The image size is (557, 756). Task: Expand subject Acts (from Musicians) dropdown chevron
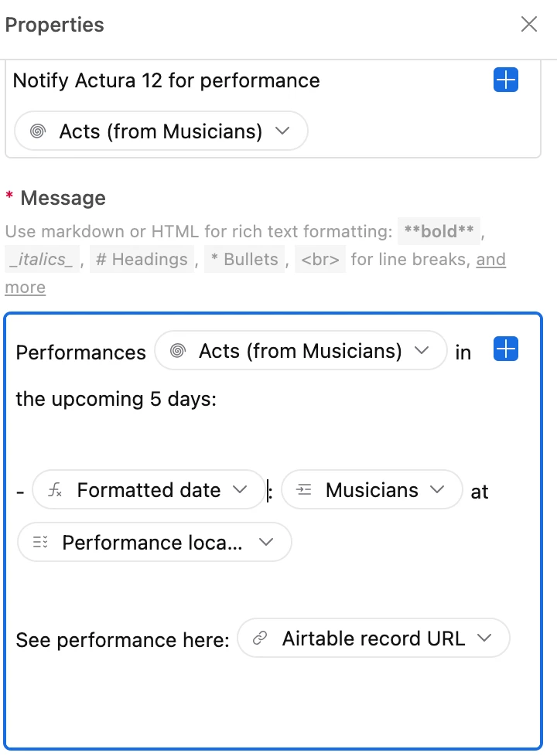pyautogui.click(x=282, y=131)
